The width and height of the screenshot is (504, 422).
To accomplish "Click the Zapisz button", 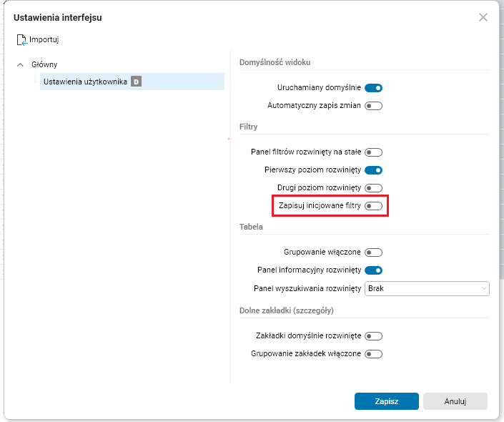I will tap(386, 401).
